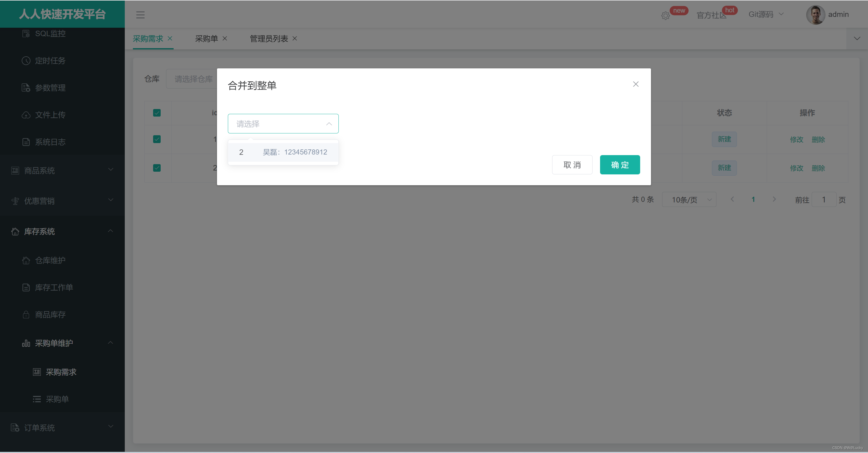Close the 管理员列表 tab X icon

[x=294, y=38]
